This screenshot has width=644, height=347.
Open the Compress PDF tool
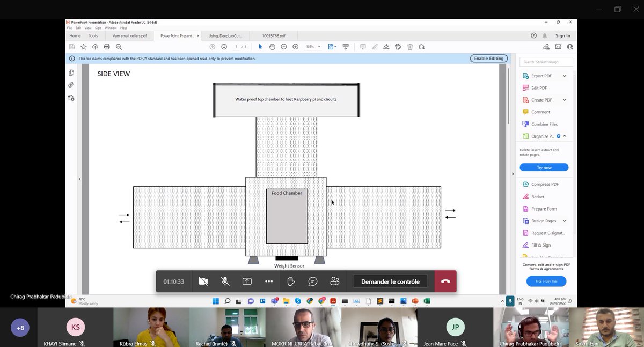click(545, 184)
